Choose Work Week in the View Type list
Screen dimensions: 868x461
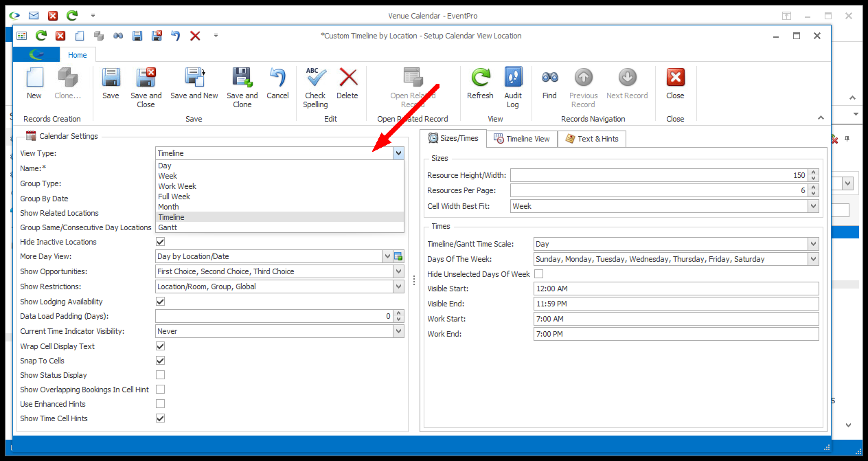click(279, 186)
